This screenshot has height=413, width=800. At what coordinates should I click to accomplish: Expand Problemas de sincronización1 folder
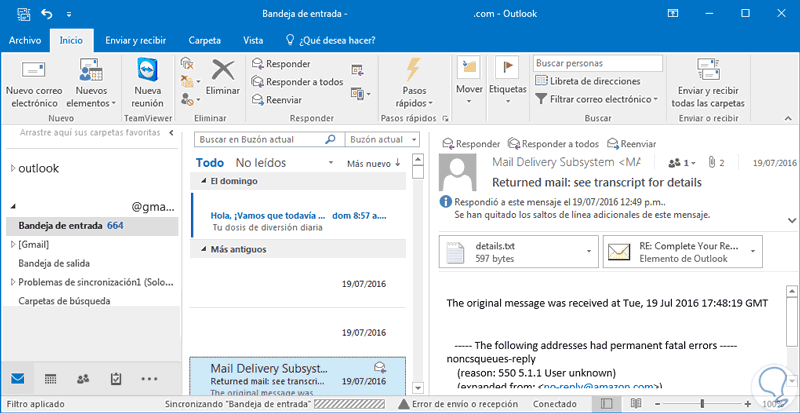coord(13,282)
